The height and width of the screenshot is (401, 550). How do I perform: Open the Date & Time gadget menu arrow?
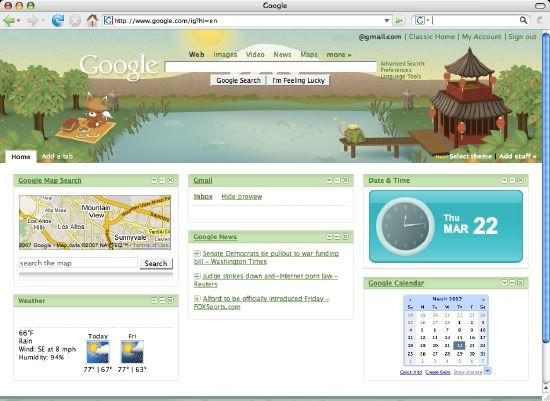[504, 180]
